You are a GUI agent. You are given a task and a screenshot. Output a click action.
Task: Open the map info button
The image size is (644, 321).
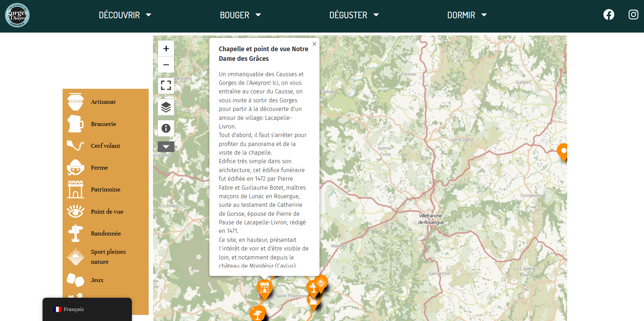pyautogui.click(x=166, y=128)
